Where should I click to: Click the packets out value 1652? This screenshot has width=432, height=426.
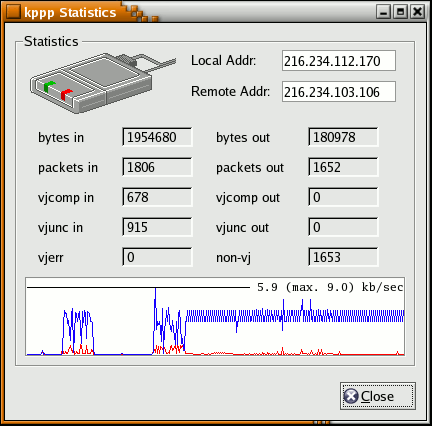(343, 167)
